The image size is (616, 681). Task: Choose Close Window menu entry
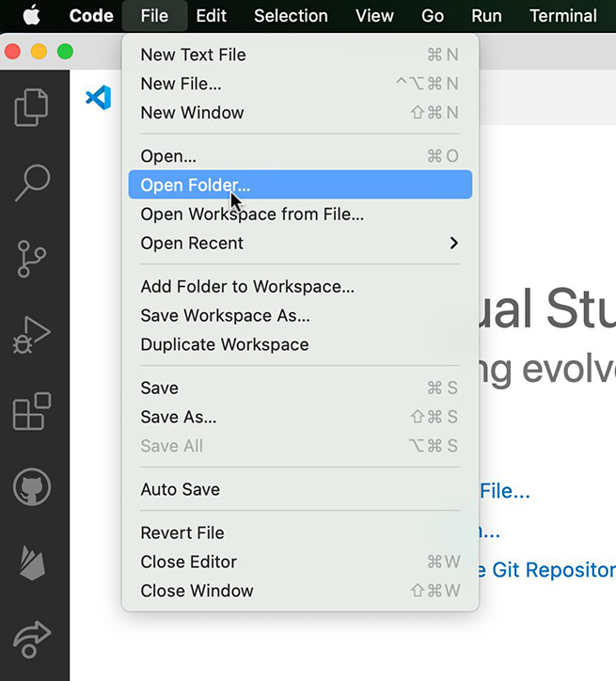(300, 591)
